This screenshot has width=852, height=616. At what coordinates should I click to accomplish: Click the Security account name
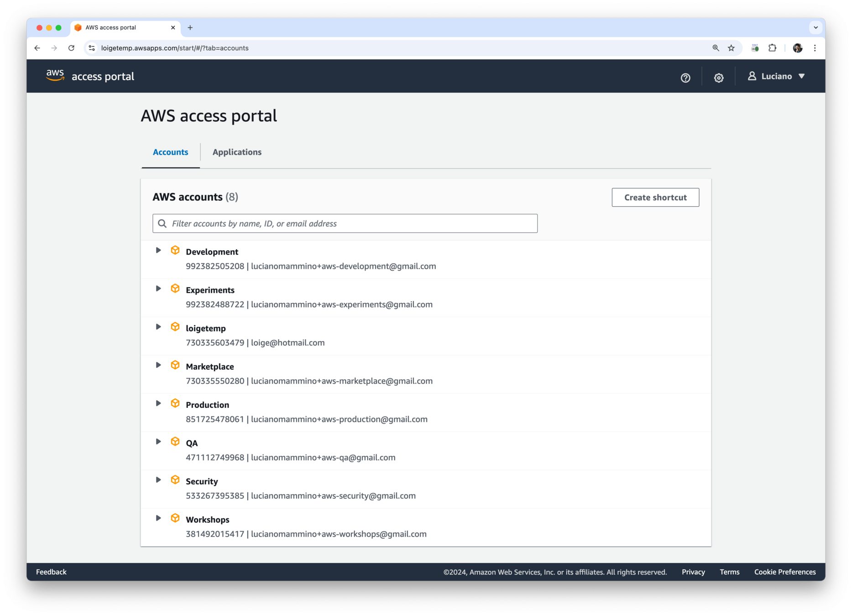(202, 481)
